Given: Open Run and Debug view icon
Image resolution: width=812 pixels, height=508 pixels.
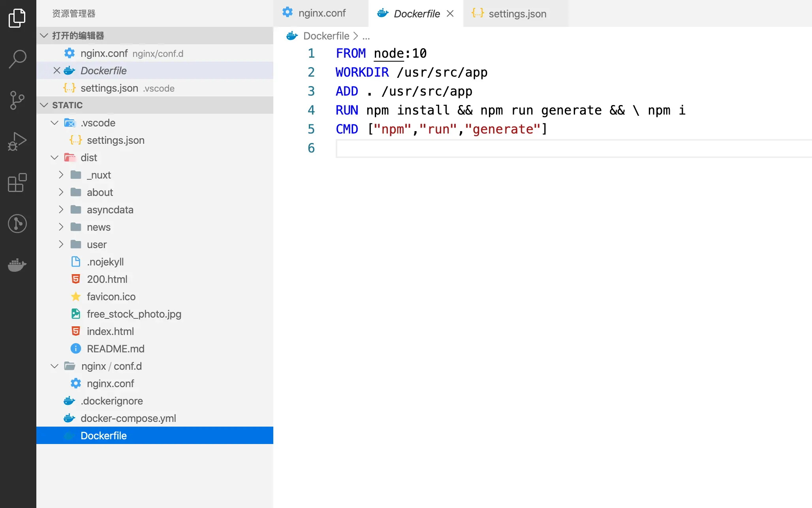Looking at the screenshot, I should (17, 141).
